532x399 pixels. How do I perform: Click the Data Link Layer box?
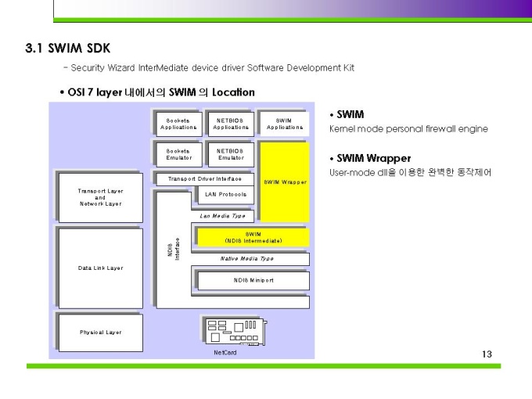tap(100, 268)
